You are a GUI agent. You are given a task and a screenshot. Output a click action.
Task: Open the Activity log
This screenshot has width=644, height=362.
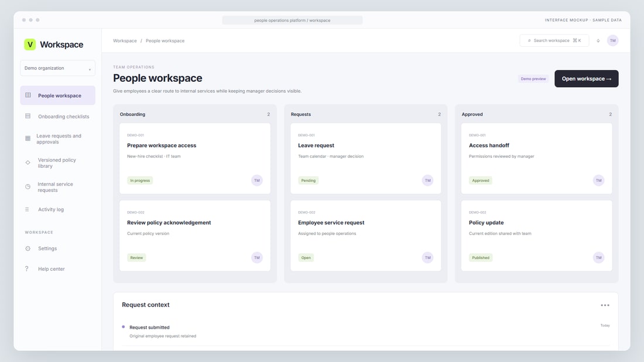tap(57, 209)
